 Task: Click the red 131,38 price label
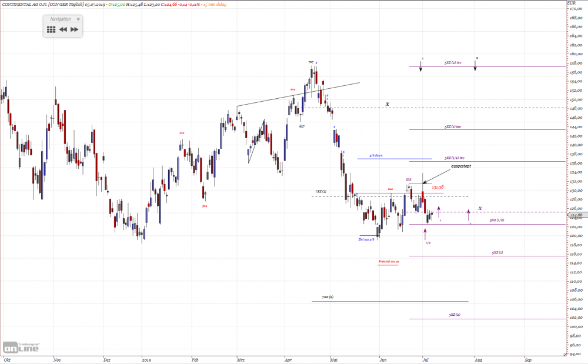pos(437,187)
